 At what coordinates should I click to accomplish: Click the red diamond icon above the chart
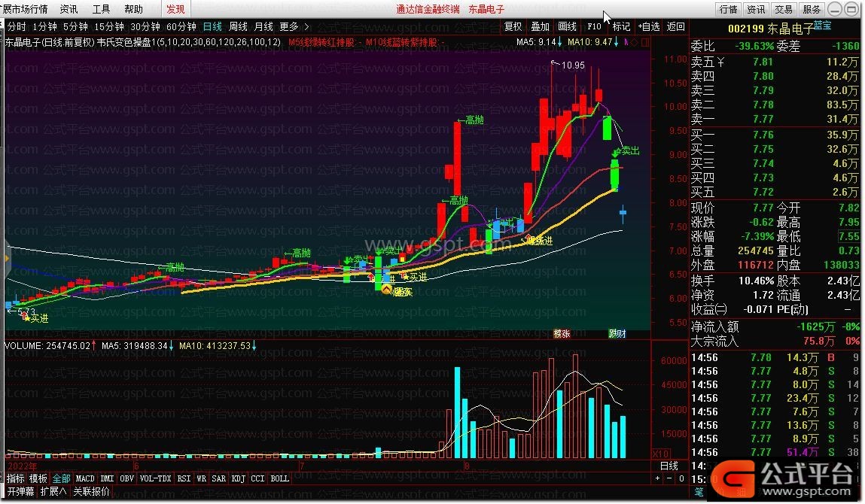[x=635, y=42]
